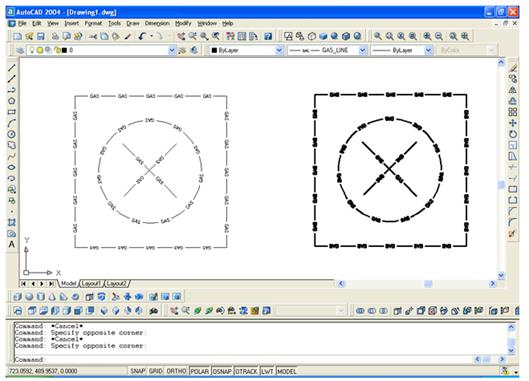
Task: Click the Command line input field
Action: point(259,359)
